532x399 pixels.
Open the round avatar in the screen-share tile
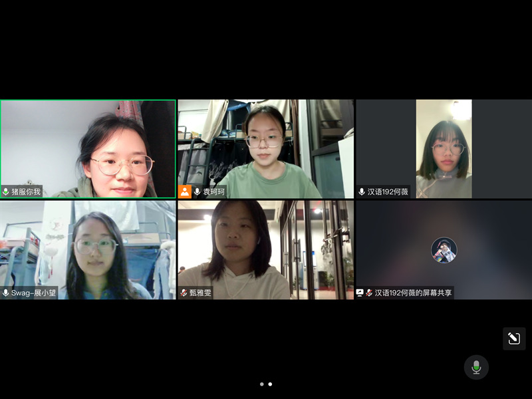pyautogui.click(x=444, y=250)
